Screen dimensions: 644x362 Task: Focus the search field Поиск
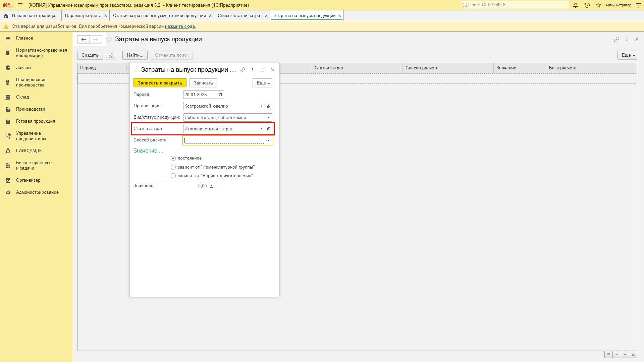point(515,5)
